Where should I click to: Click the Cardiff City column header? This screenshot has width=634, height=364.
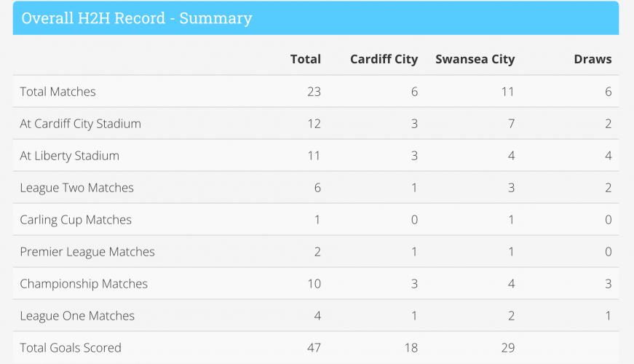pos(384,60)
